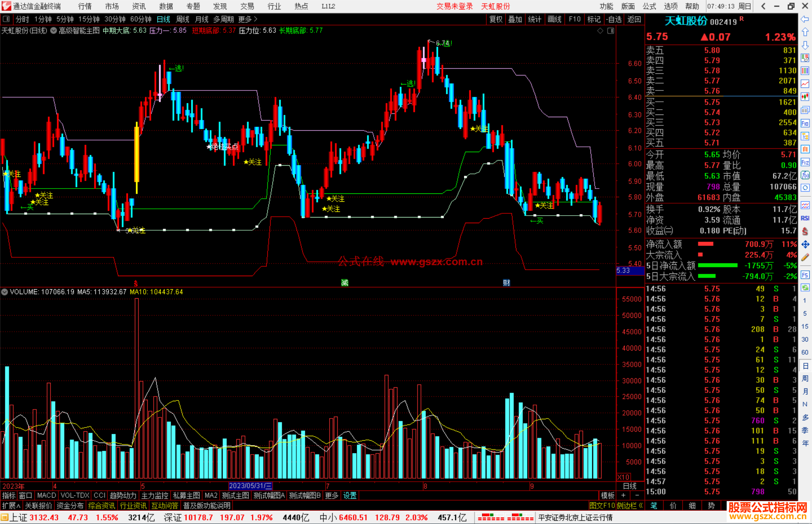Screen dimensions: 812x524
Task: Select the 30分钟 period tab
Action: (115, 19)
